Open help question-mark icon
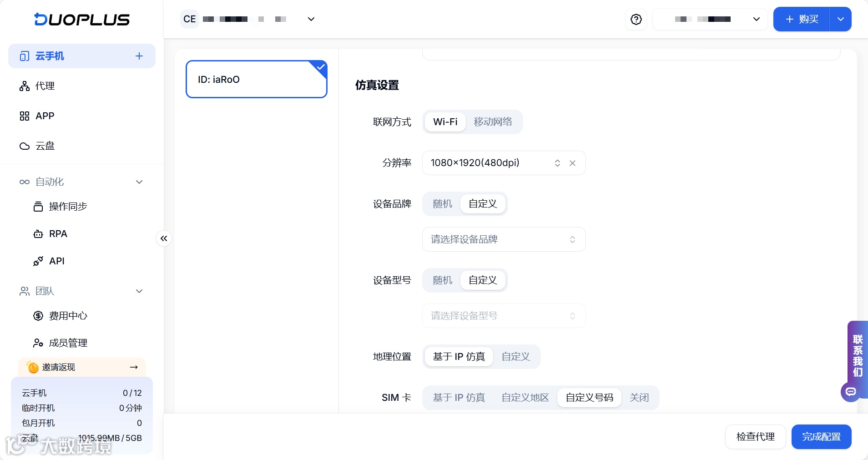This screenshot has width=868, height=460. 636,19
